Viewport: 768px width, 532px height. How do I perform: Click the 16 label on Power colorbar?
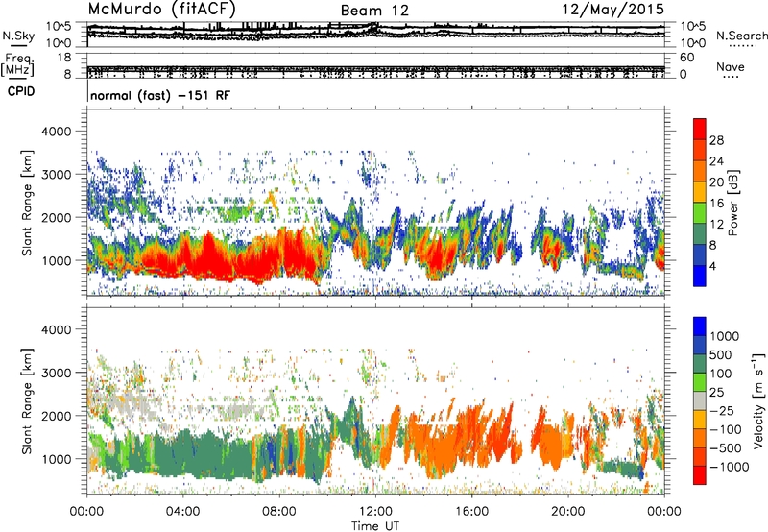(716, 204)
